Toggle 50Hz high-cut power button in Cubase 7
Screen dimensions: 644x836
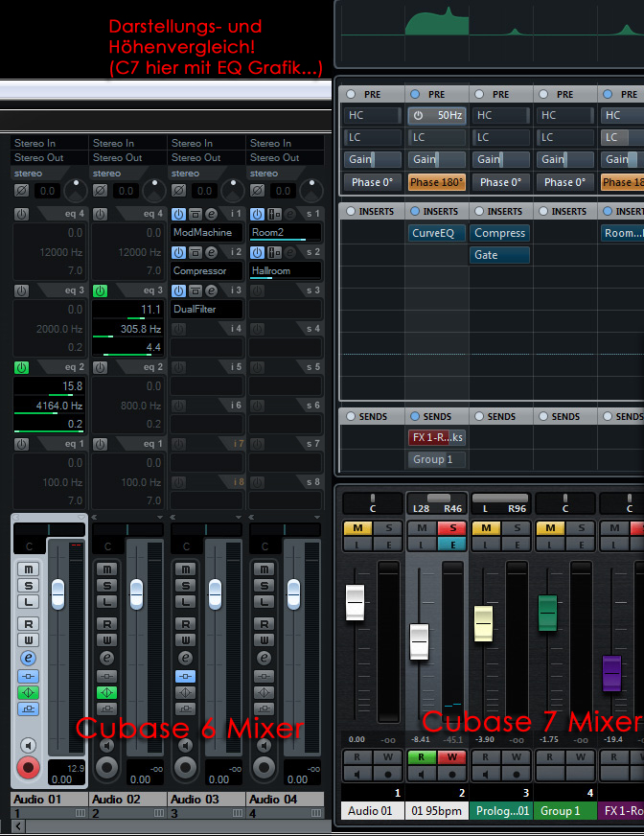point(419,115)
